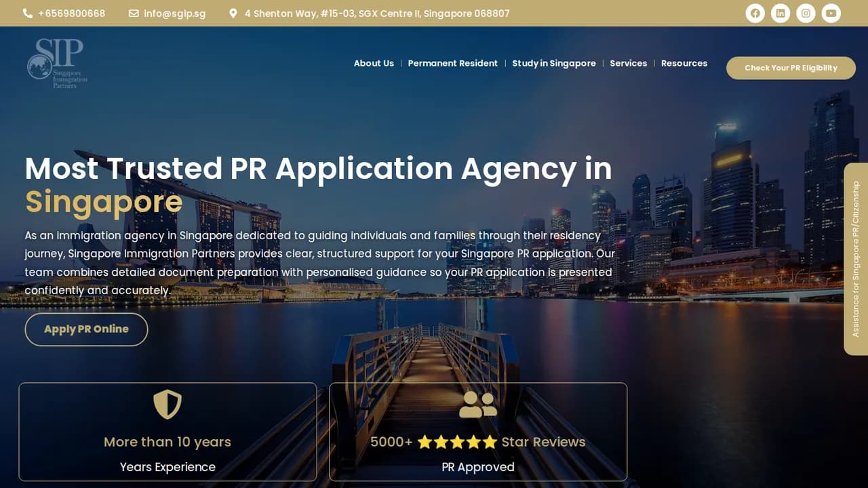The width and height of the screenshot is (868, 488).
Task: Open the Resources menu
Action: point(684,63)
